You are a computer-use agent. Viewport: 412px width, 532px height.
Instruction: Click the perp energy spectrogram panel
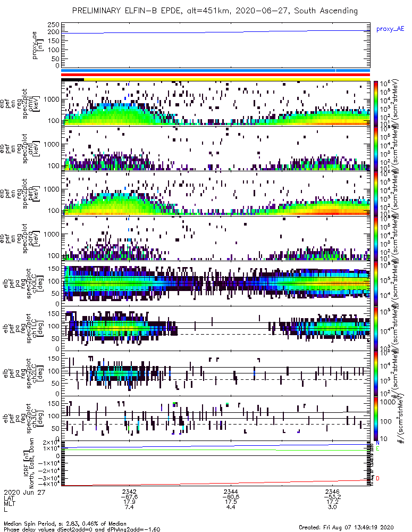coord(216,194)
